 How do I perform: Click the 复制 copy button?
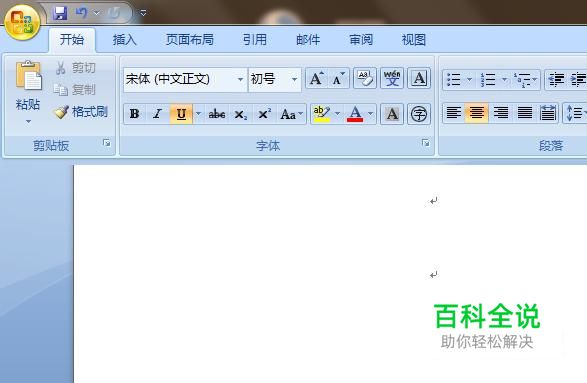point(75,90)
